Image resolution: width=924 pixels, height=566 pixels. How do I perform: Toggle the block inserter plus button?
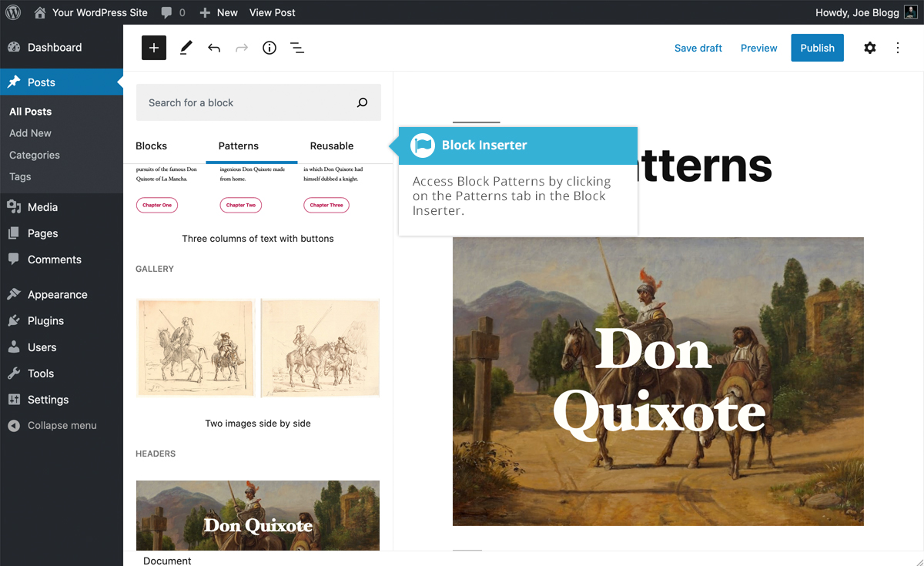[154, 48]
